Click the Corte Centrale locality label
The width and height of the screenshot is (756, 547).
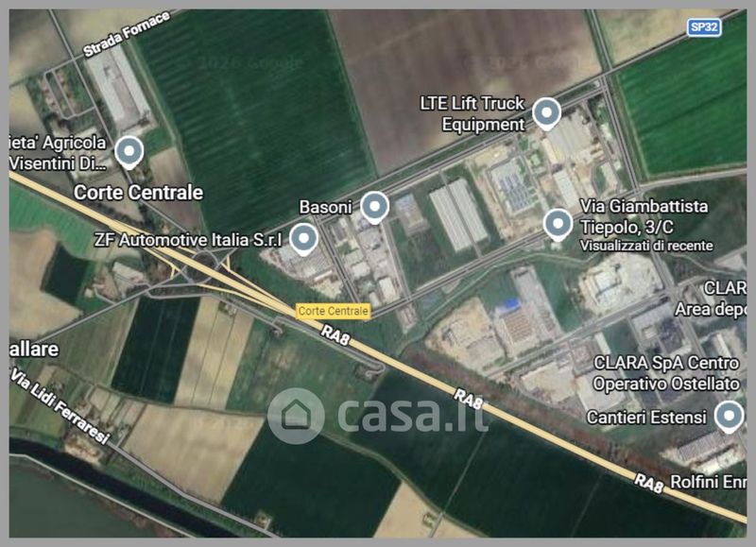(138, 193)
